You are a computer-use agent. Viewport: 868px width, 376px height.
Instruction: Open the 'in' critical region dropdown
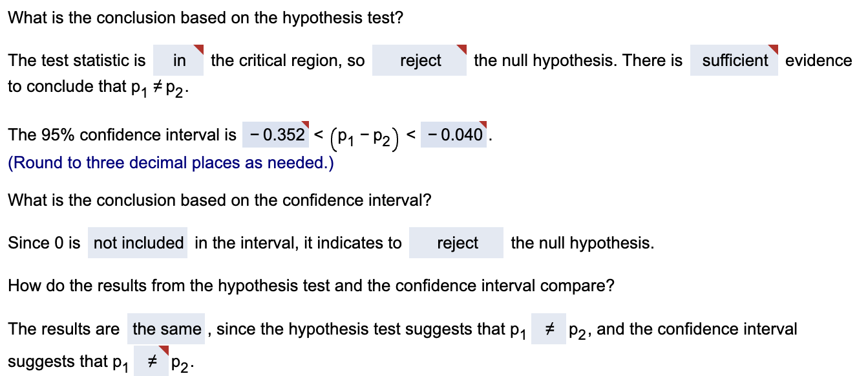click(178, 60)
